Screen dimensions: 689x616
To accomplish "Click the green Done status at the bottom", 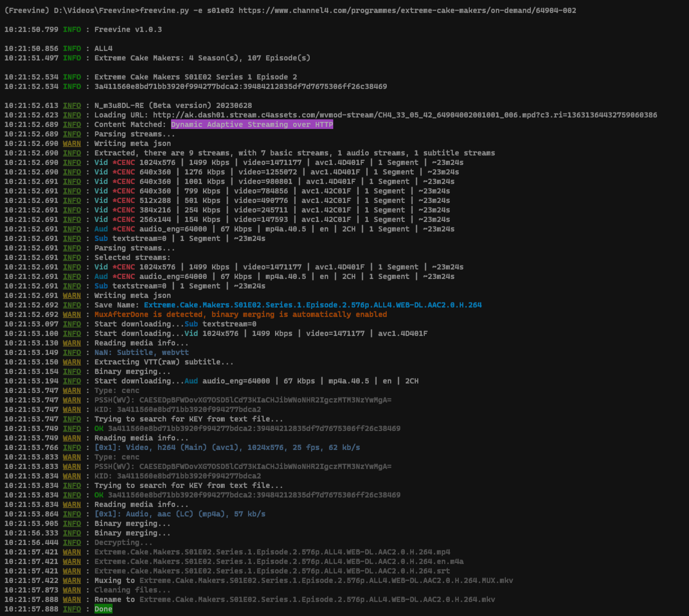I will (x=103, y=609).
